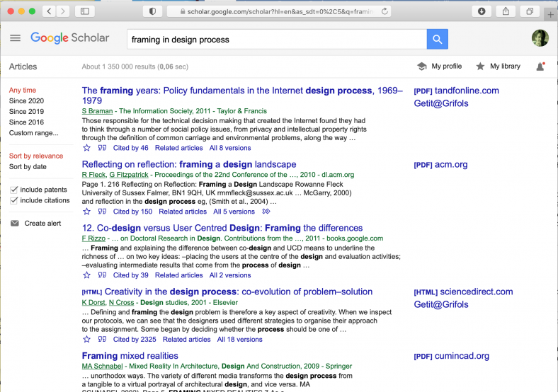Open the notifications bell icon
Image resolution: width=558 pixels, height=392 pixels.
coord(540,67)
